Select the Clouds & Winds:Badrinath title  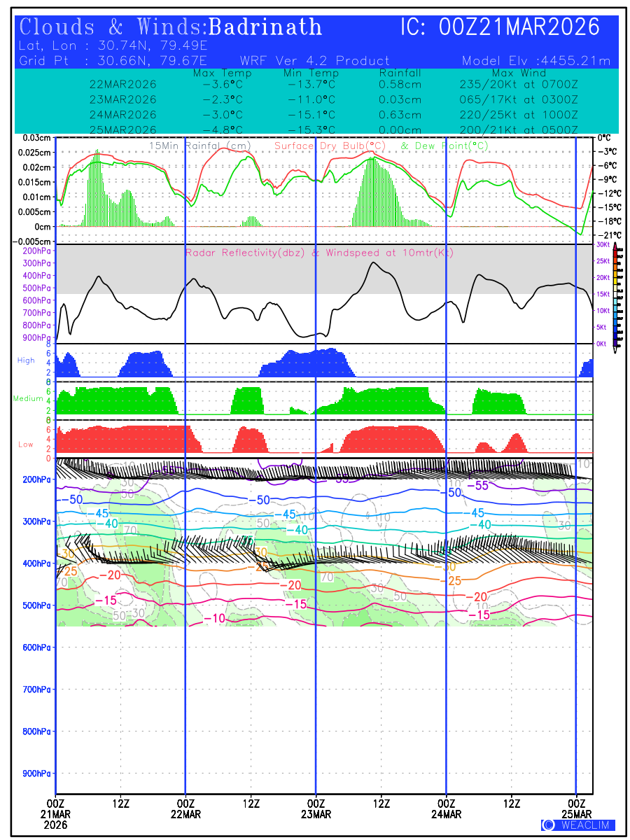pyautogui.click(x=171, y=27)
